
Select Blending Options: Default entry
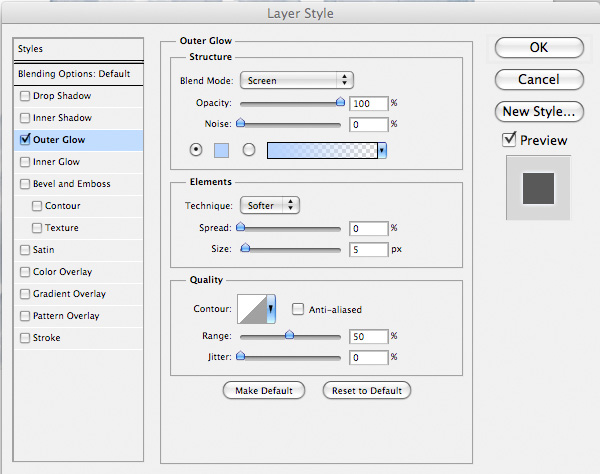(78, 74)
